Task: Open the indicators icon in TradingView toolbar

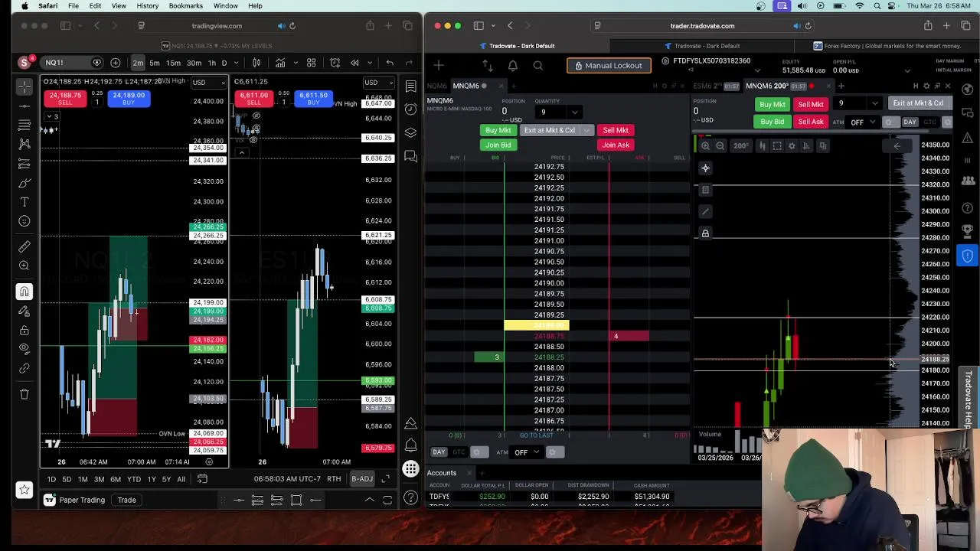Action: [x=280, y=63]
